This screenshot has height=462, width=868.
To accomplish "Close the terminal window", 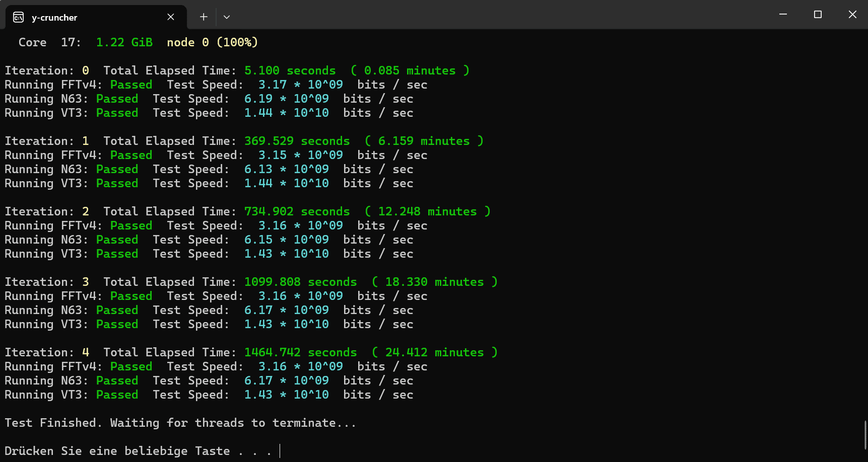I will pyautogui.click(x=852, y=15).
